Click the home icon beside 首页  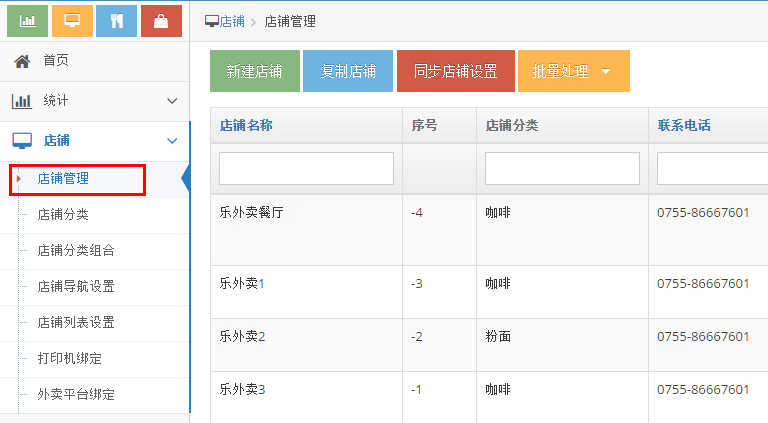click(22, 61)
